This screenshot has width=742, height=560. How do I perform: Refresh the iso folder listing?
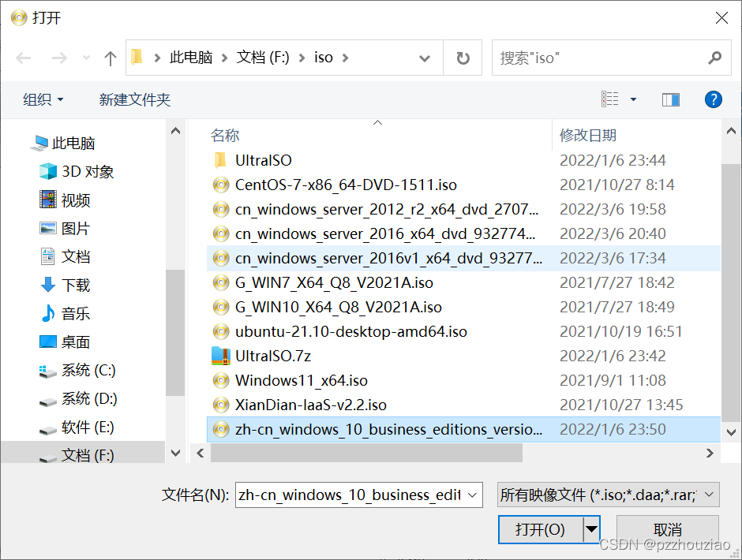tap(463, 58)
